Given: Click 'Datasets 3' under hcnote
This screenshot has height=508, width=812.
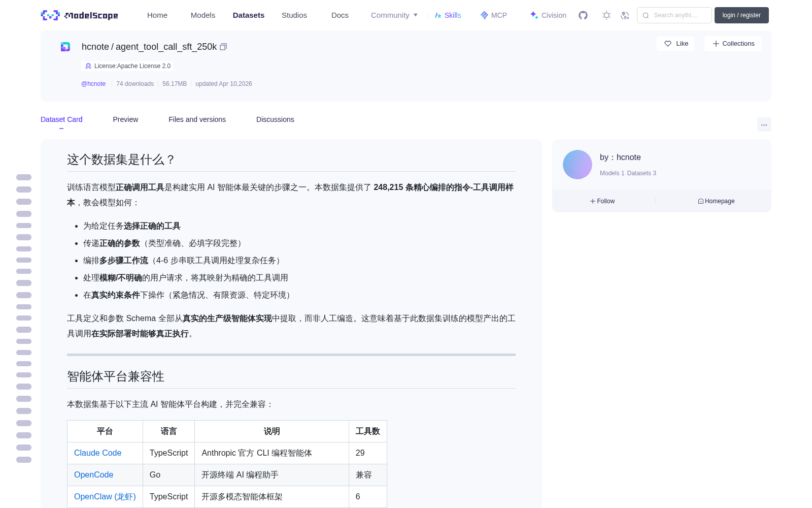Looking at the screenshot, I should (641, 173).
